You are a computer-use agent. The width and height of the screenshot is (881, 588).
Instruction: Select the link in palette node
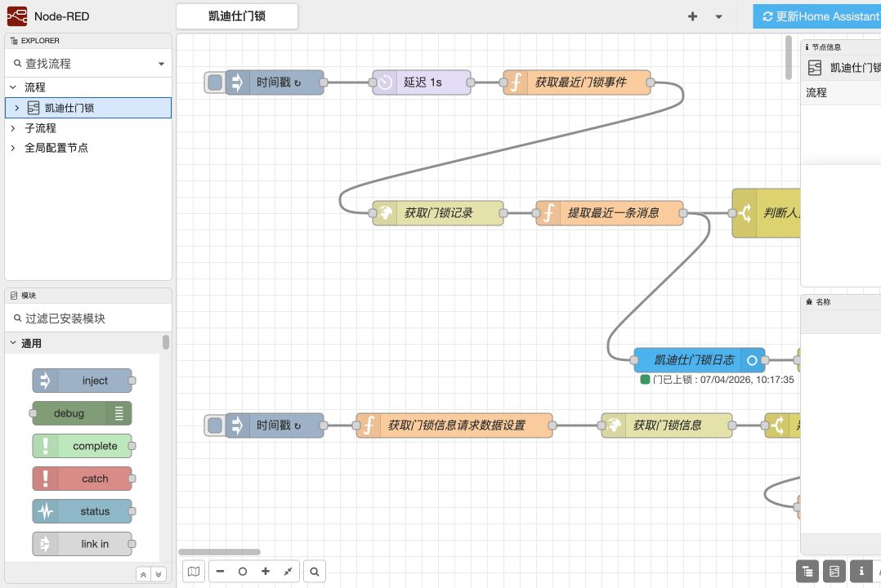coord(82,544)
